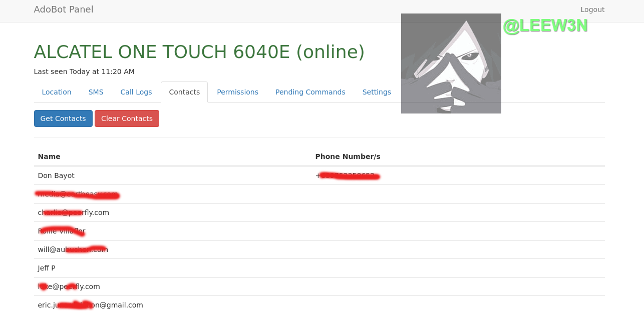
Task: Go to the Permissions tab
Action: pyautogui.click(x=237, y=92)
